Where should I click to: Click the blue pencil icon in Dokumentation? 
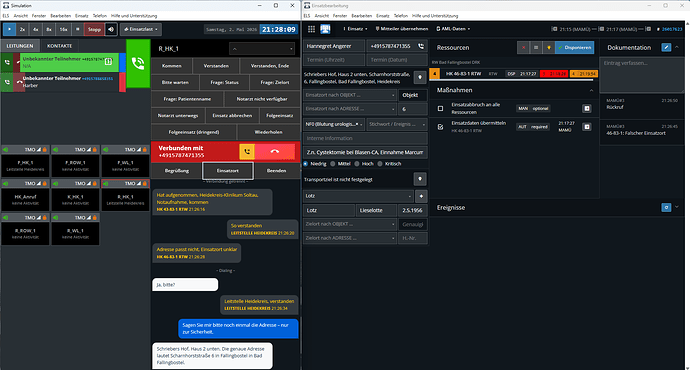click(666, 47)
